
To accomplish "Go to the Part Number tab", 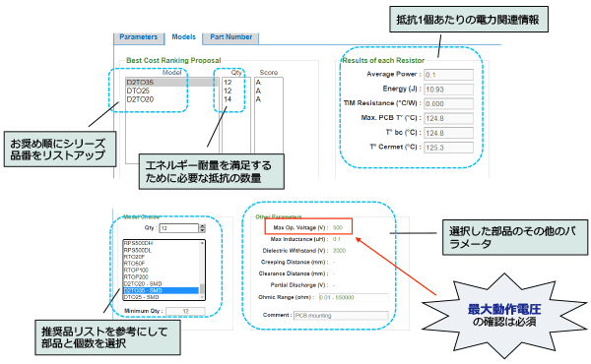I will tap(230, 37).
